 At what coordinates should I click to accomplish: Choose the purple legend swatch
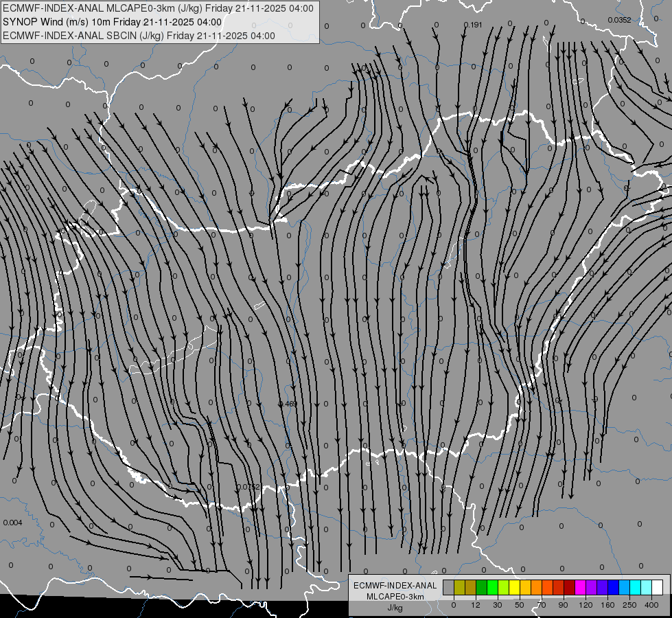point(592,587)
